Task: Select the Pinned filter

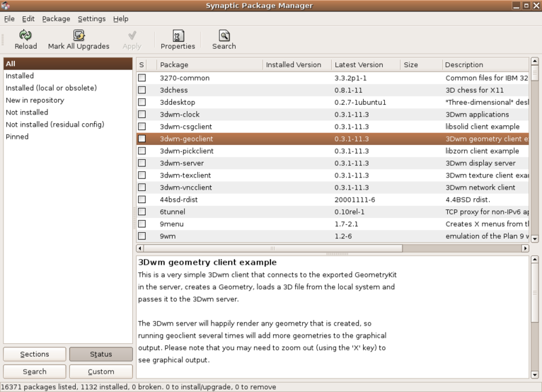Action: [68, 137]
